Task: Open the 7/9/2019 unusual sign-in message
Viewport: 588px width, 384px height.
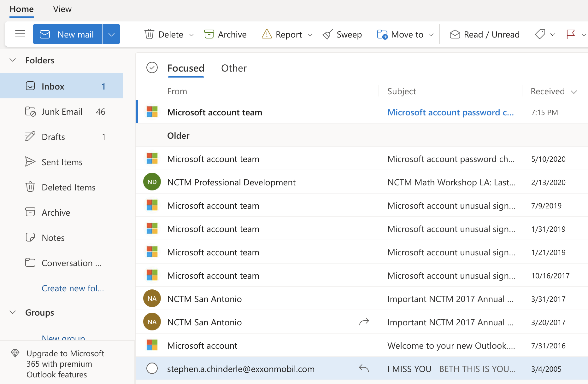Action: [x=362, y=206]
